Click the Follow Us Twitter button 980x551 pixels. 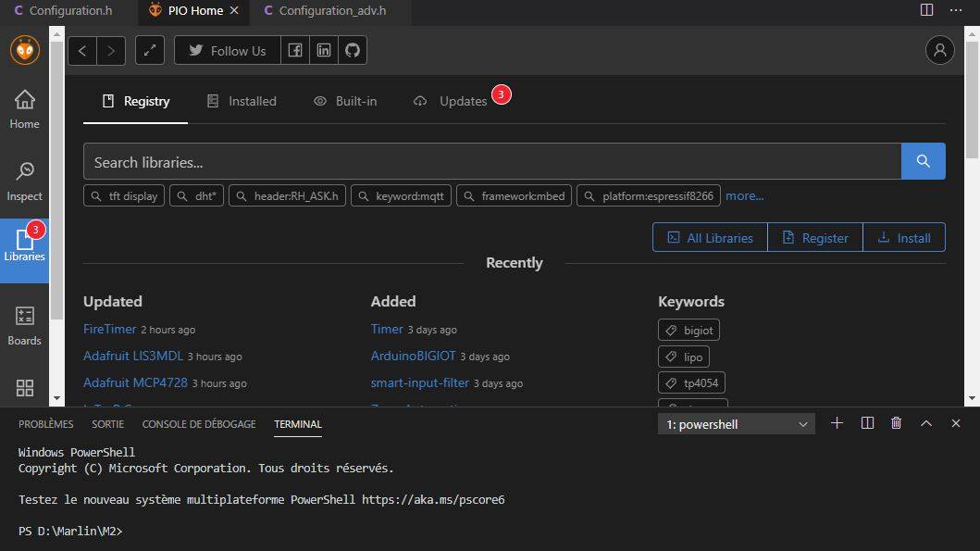228,51
